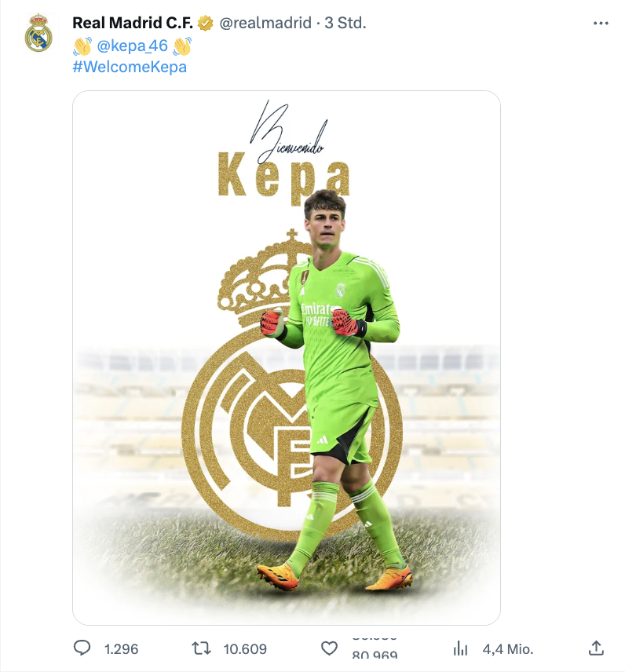Retweet using the repost arrows icon
The height and width of the screenshot is (672, 625).
coord(202,648)
